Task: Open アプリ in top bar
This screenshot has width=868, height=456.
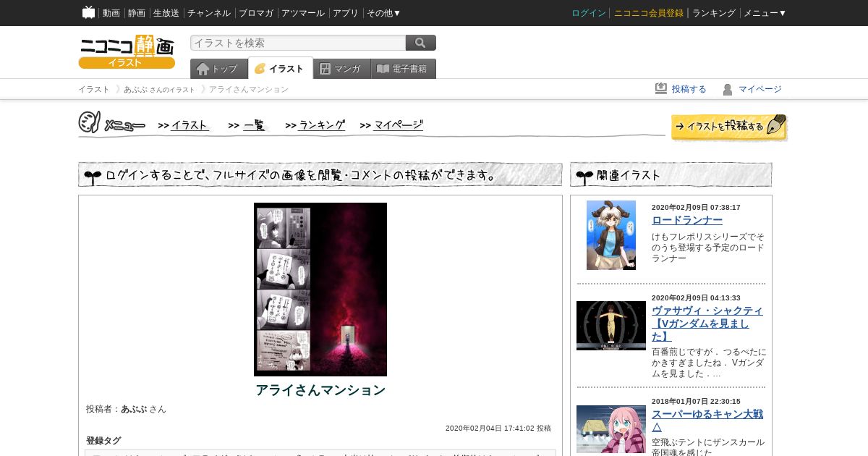Action: coord(346,13)
